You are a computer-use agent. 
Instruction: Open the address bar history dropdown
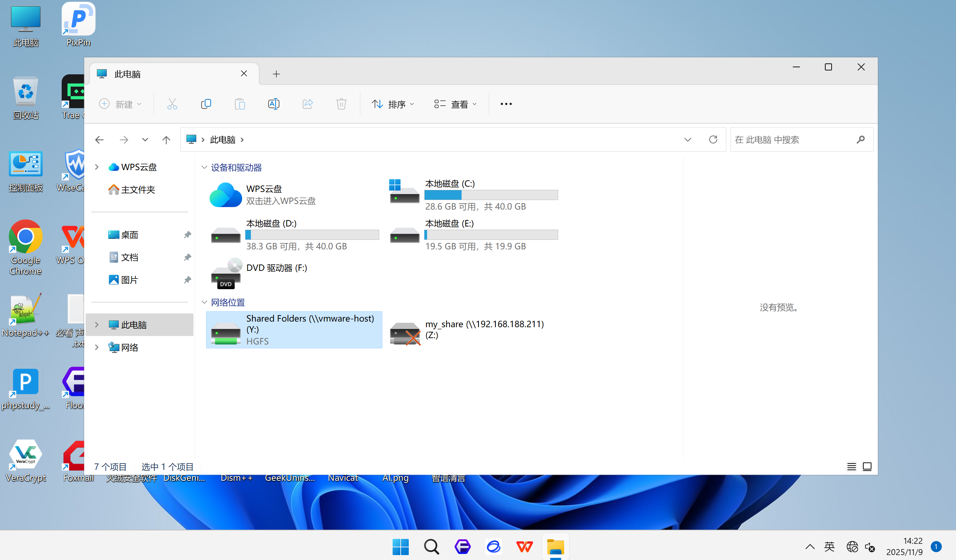pyautogui.click(x=687, y=139)
